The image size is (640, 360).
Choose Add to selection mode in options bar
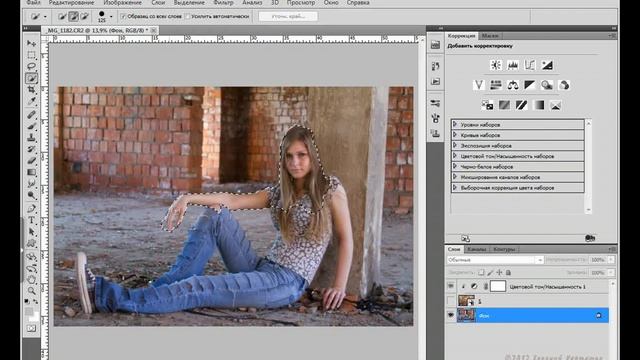(73, 17)
